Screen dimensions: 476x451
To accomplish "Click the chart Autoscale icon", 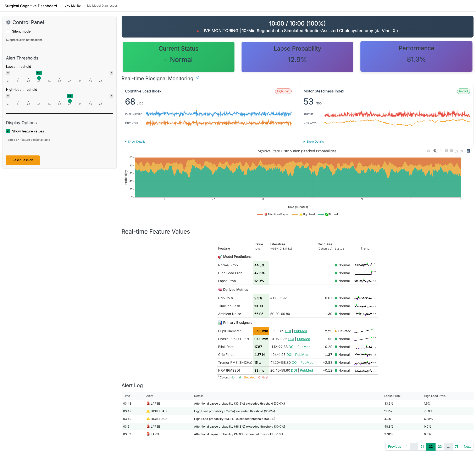I will pos(456,151).
